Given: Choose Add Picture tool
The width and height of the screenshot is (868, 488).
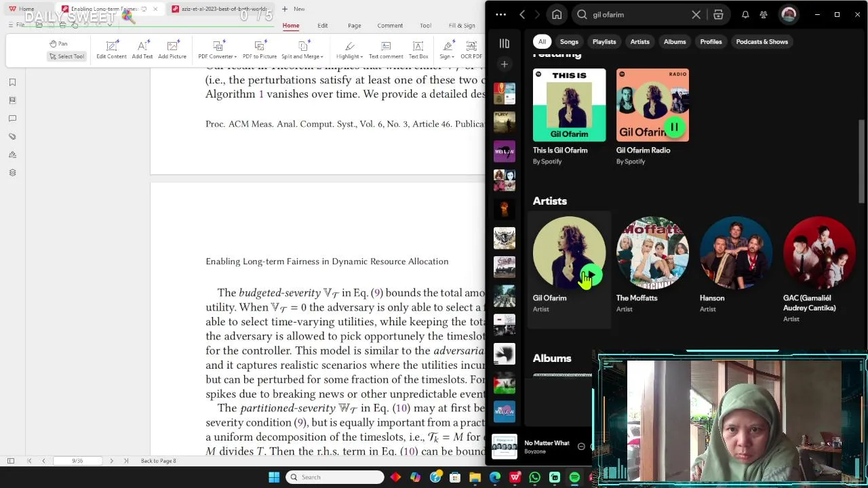Looking at the screenshot, I should [172, 49].
